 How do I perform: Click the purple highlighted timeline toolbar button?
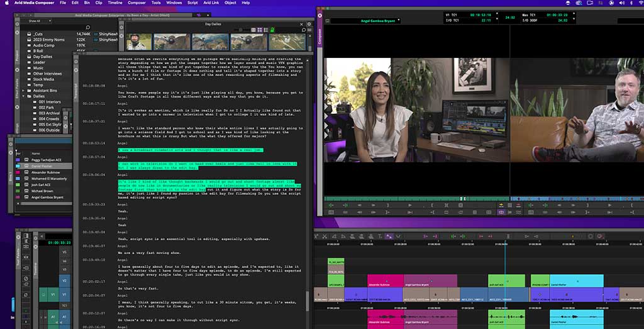pos(389,237)
